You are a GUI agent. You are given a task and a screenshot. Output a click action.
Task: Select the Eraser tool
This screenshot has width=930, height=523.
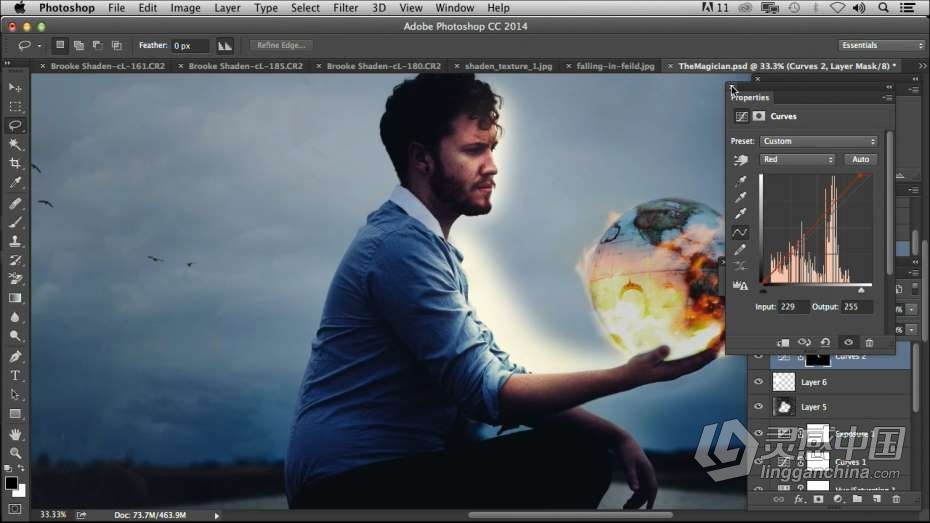pos(15,279)
